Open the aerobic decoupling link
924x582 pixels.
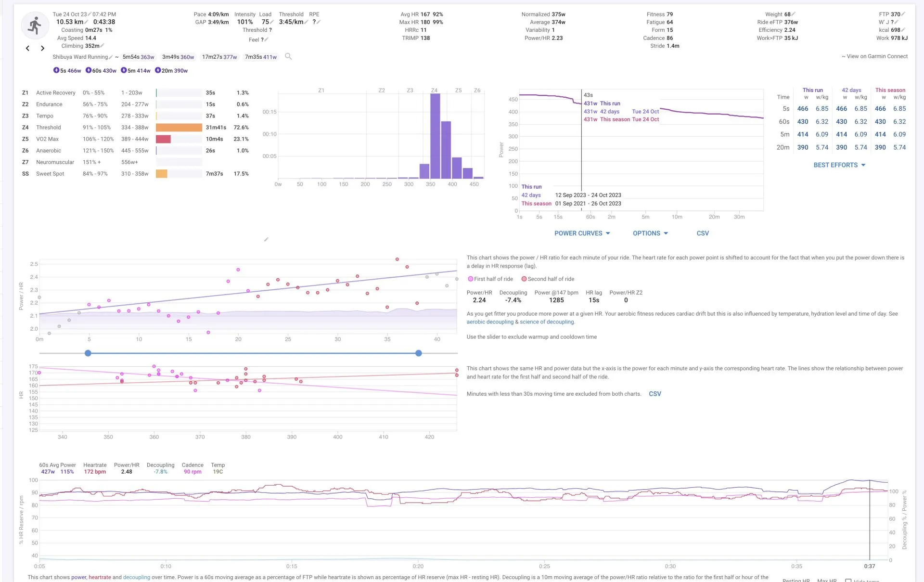point(490,322)
